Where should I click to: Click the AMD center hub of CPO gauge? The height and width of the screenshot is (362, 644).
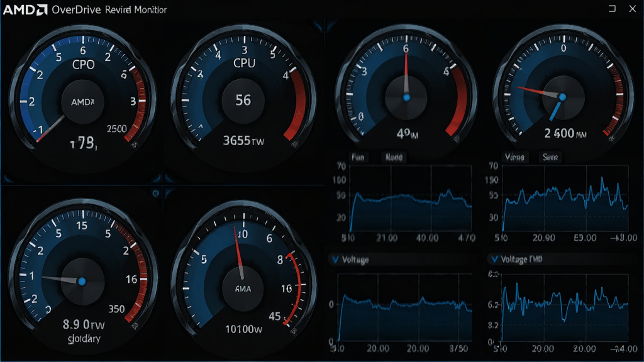point(83,102)
